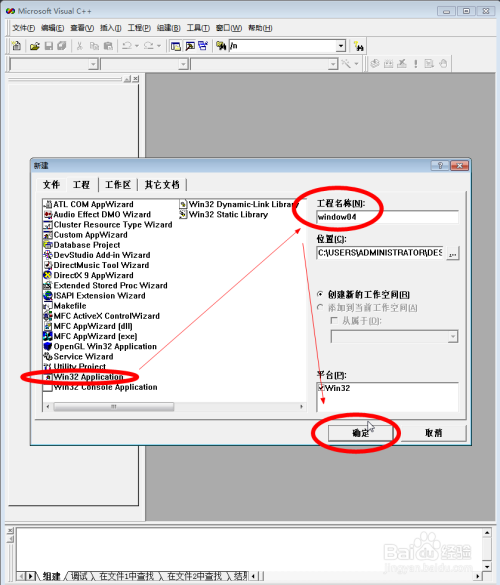This screenshot has width=500, height=585.
Task: Open the 从属于 dependency dropdown
Action: [x=453, y=337]
